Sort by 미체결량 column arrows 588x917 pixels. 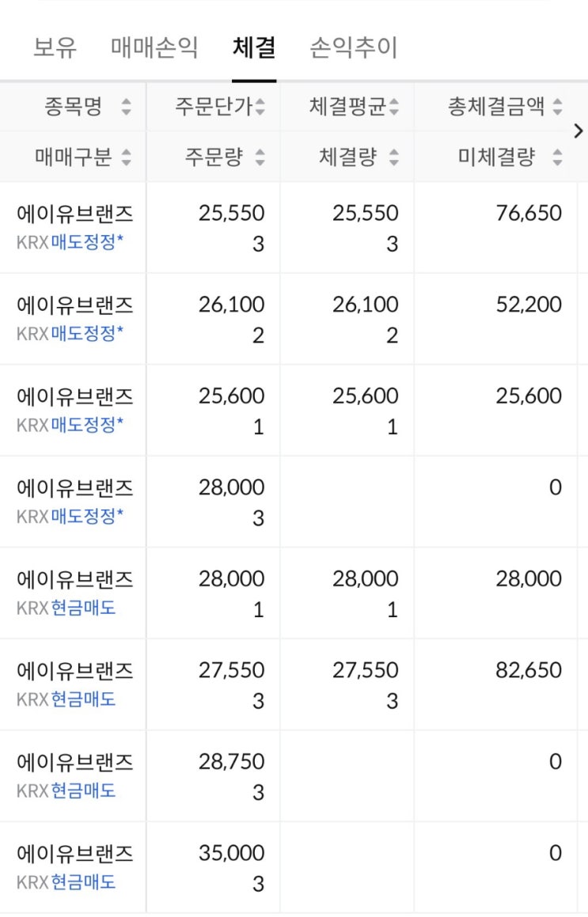click(558, 157)
